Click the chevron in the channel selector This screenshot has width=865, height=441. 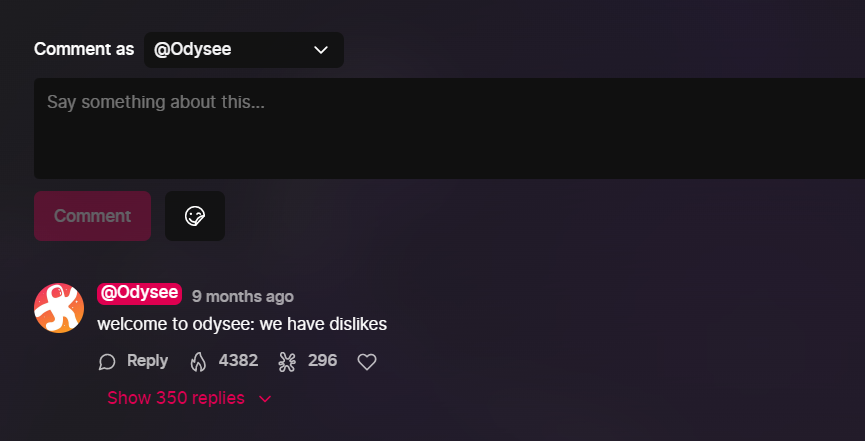(x=321, y=50)
